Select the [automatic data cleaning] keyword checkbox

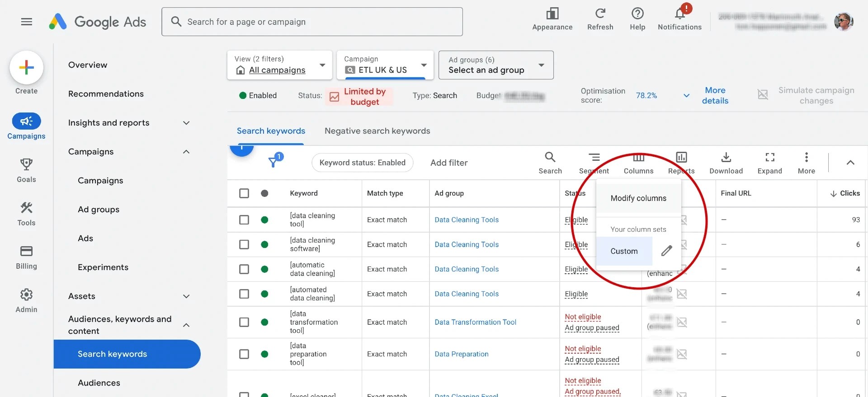coord(244,269)
